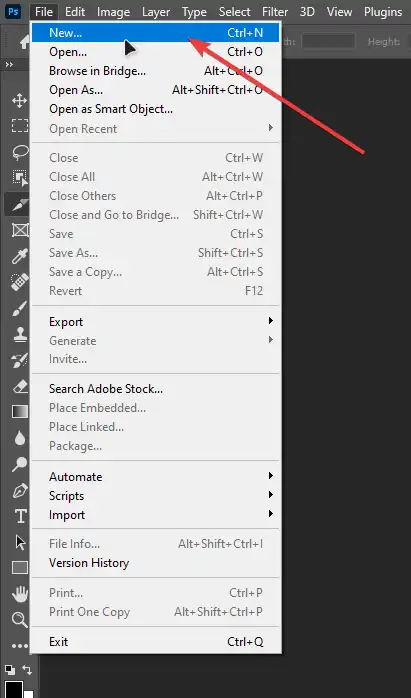This screenshot has width=411, height=698.
Task: Select the Lasso tool
Action: [x=20, y=152]
